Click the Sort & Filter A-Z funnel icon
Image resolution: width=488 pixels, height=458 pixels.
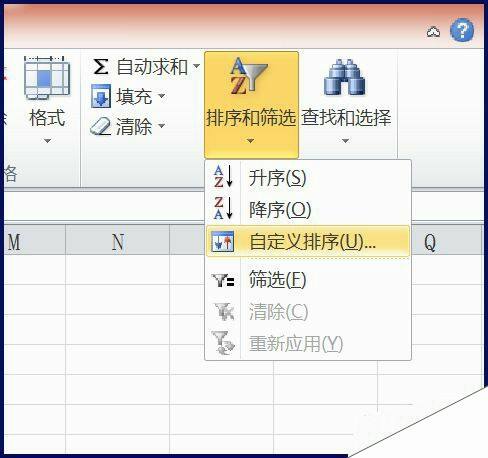249,76
